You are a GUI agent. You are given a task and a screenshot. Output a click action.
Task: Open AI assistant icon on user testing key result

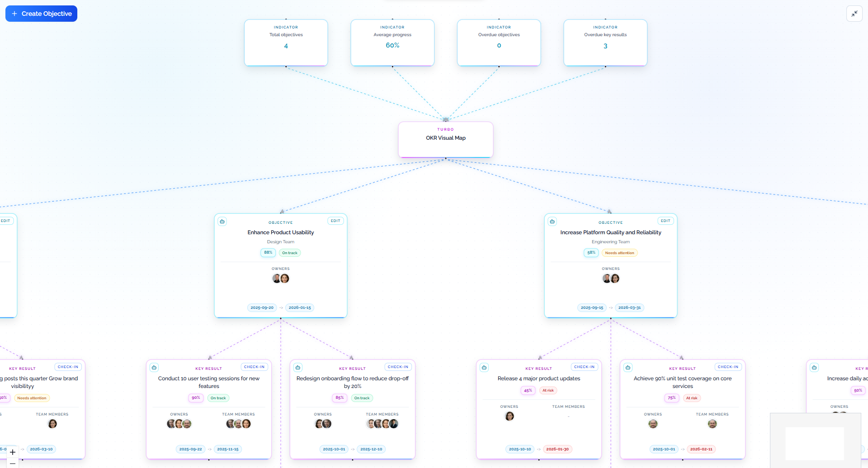154,368
